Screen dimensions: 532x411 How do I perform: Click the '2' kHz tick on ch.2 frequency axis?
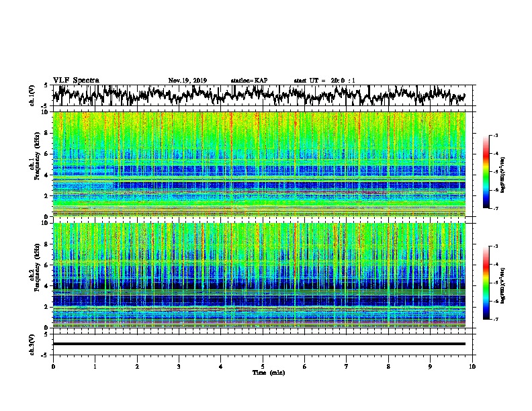[48, 307]
